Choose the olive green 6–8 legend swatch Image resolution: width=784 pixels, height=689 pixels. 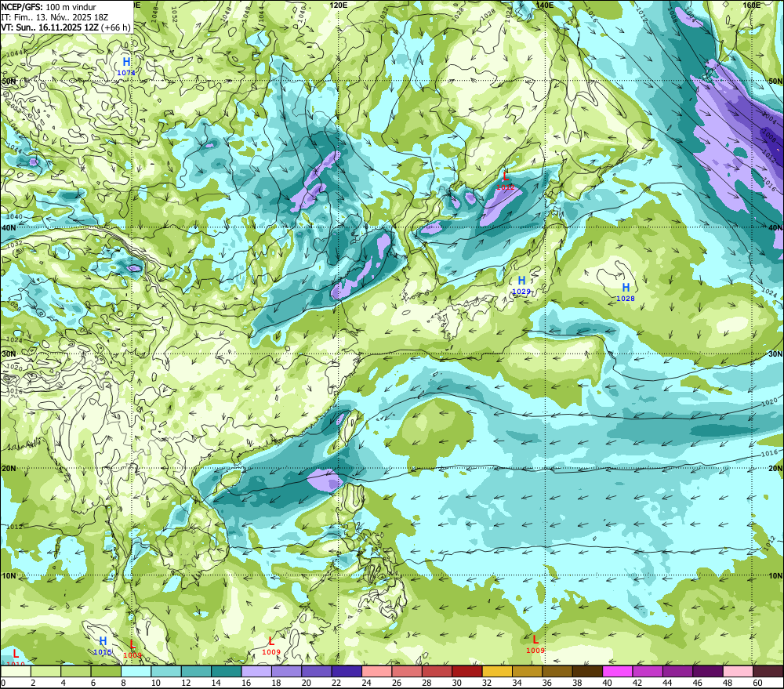tap(106, 671)
